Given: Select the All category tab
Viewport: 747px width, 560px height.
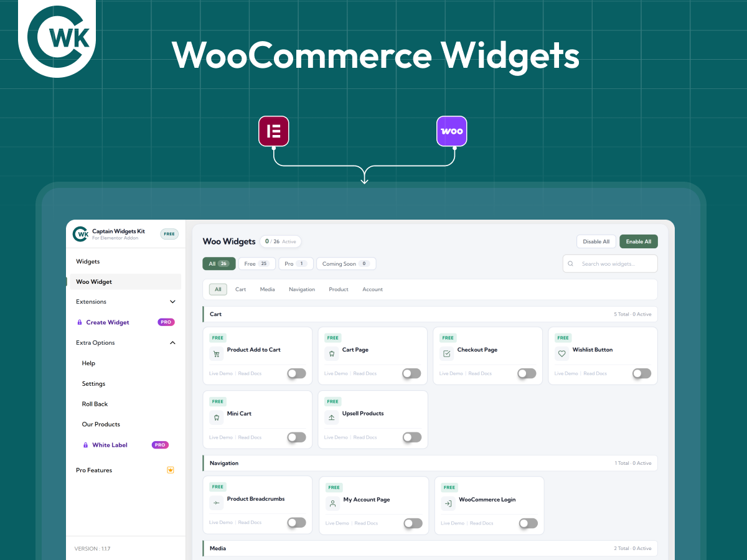Looking at the screenshot, I should click(218, 289).
